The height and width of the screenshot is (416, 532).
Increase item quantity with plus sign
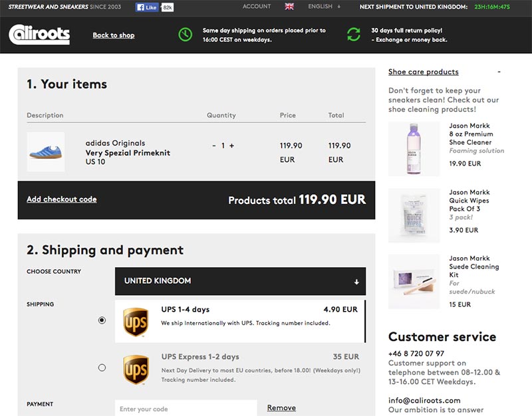(232, 146)
